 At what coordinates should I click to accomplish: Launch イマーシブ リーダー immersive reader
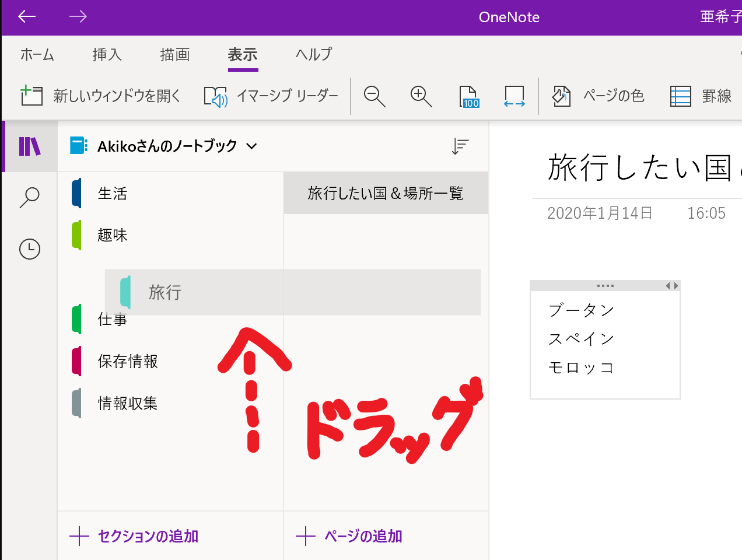point(271,96)
